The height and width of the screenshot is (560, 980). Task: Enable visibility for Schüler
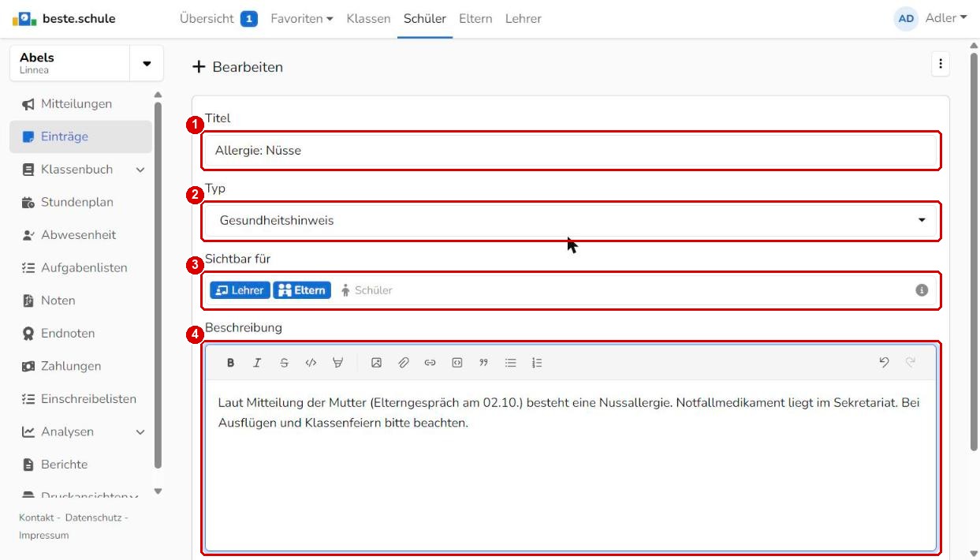[367, 290]
